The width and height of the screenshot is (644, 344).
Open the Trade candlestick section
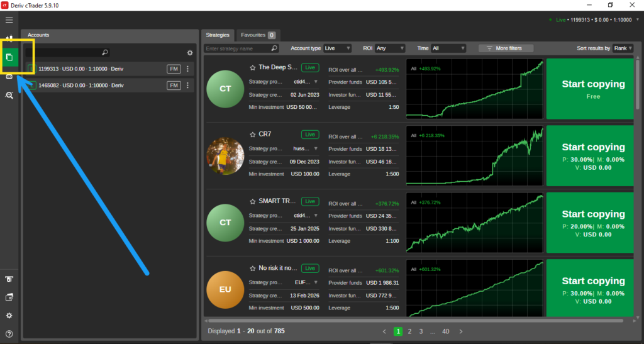coord(9,38)
